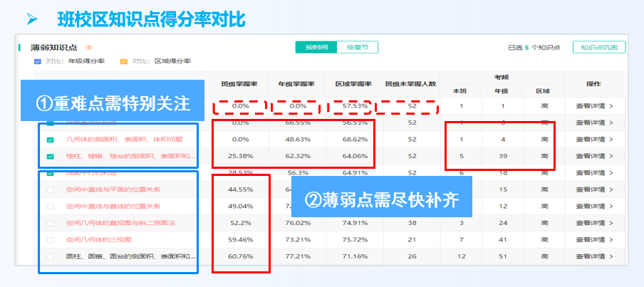This screenshot has width=644, height=287.
Task: Check the 空间几何体的三视图 checkbox
Action: pyautogui.click(x=50, y=240)
